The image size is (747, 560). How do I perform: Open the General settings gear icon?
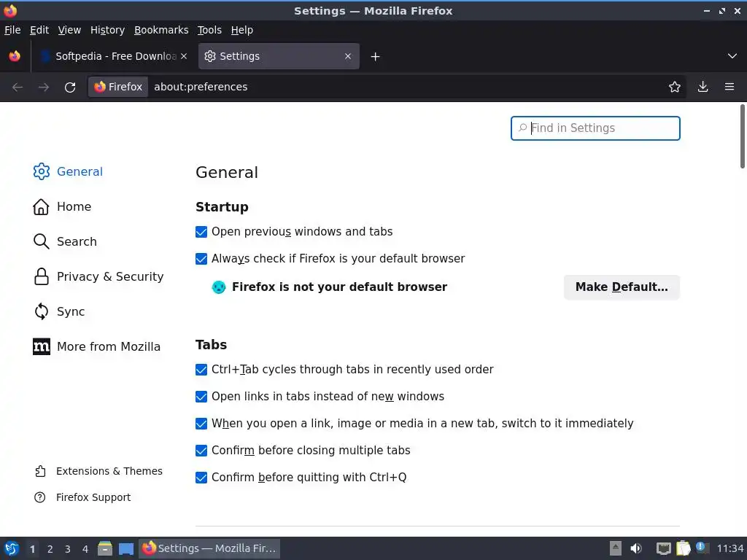click(42, 171)
